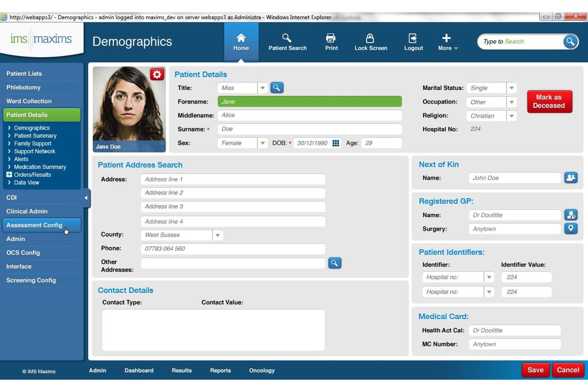Click the Forename field containing Jane
Viewport: 588px width, 392px height.
(x=309, y=102)
